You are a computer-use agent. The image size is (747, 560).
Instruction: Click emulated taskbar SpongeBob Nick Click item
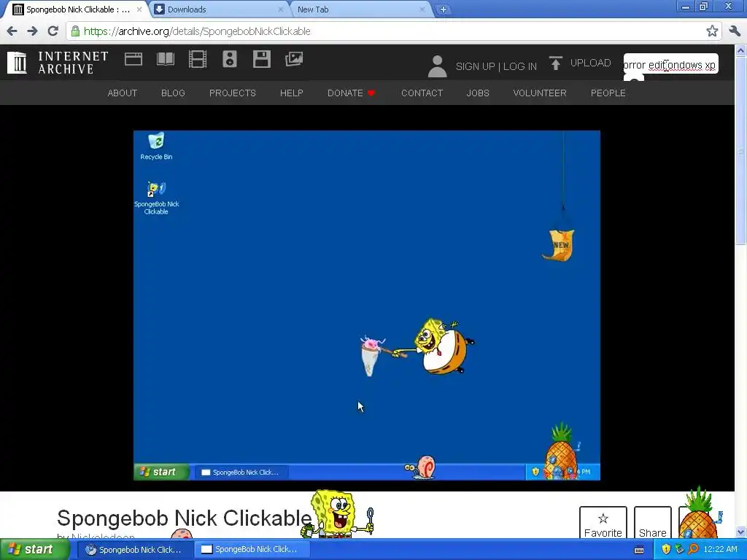[x=242, y=472]
